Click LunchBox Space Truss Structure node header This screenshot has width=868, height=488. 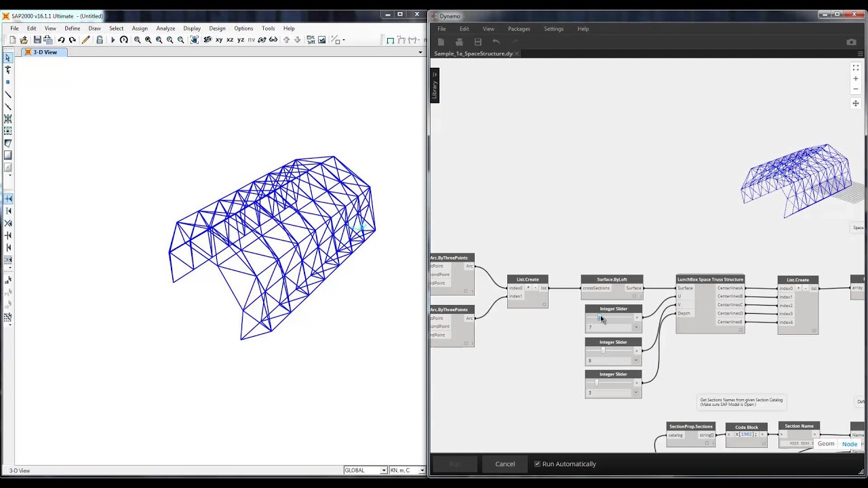(710, 279)
